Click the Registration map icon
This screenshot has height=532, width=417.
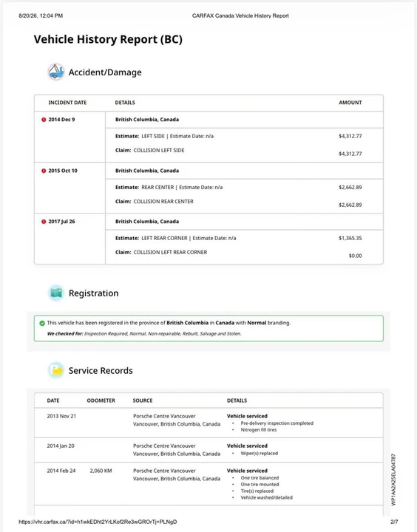tap(56, 293)
